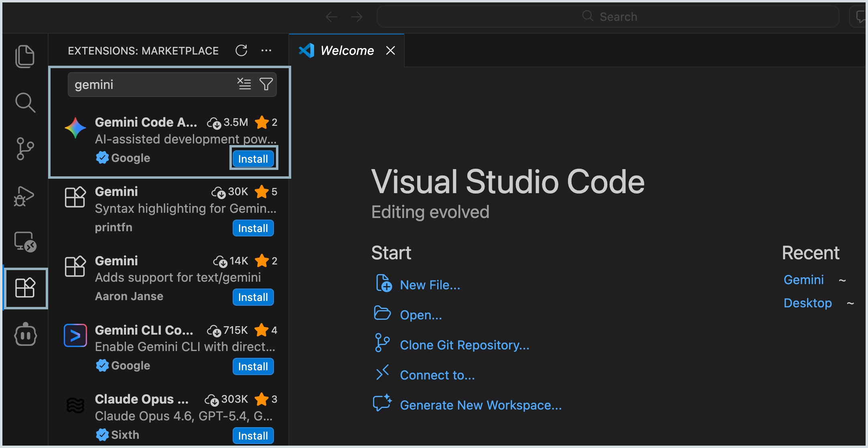Screen dimensions: 868x448
Task: Click the Claude Opus extension icon
Action: pyautogui.click(x=75, y=405)
